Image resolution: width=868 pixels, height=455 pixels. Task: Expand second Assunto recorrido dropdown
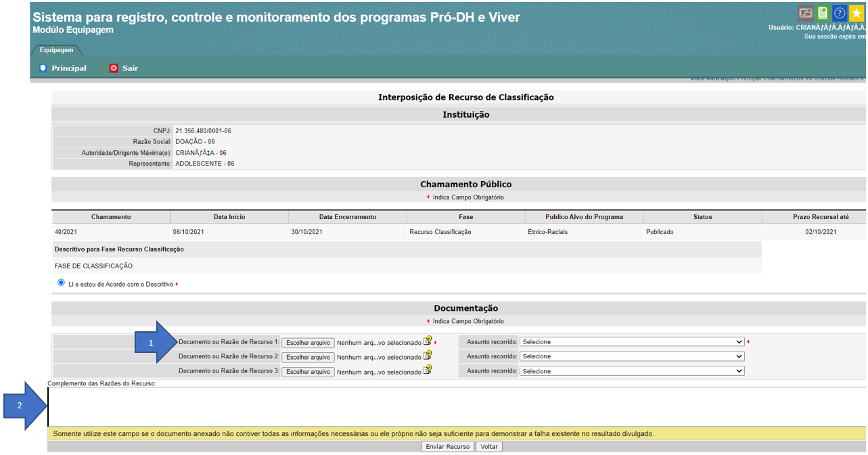pyautogui.click(x=631, y=356)
